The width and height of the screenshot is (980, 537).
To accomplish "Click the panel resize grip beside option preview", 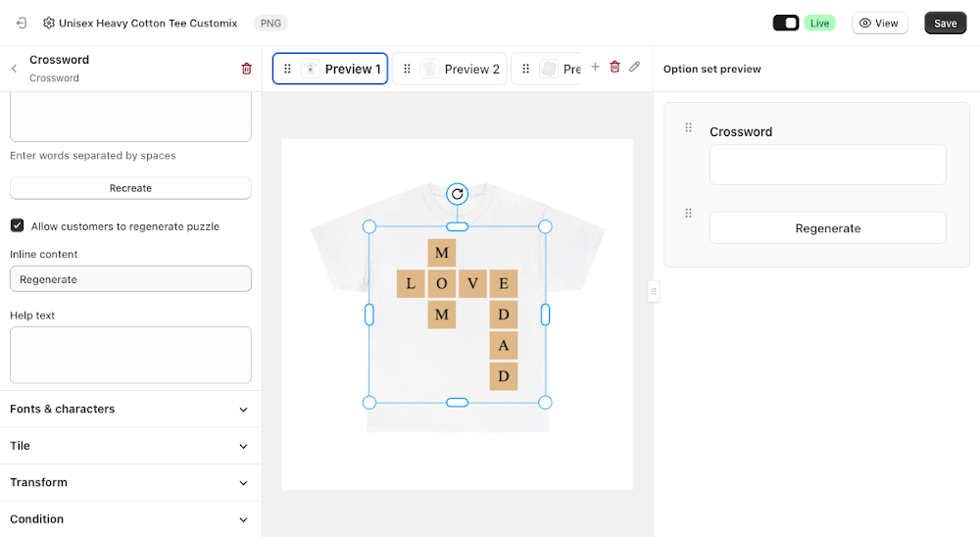I will 654,291.
